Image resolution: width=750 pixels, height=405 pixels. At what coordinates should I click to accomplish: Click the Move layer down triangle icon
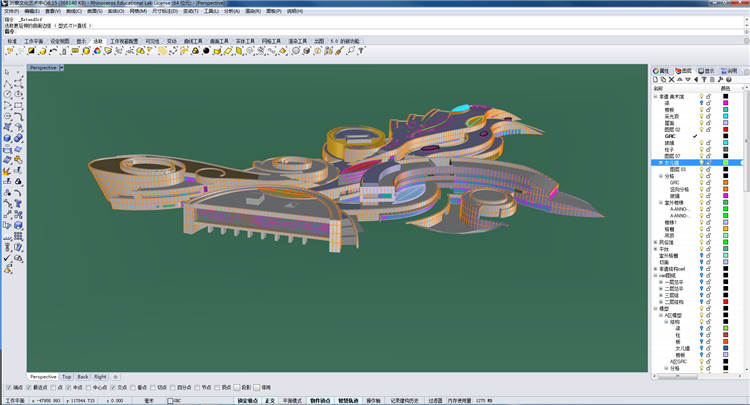688,79
